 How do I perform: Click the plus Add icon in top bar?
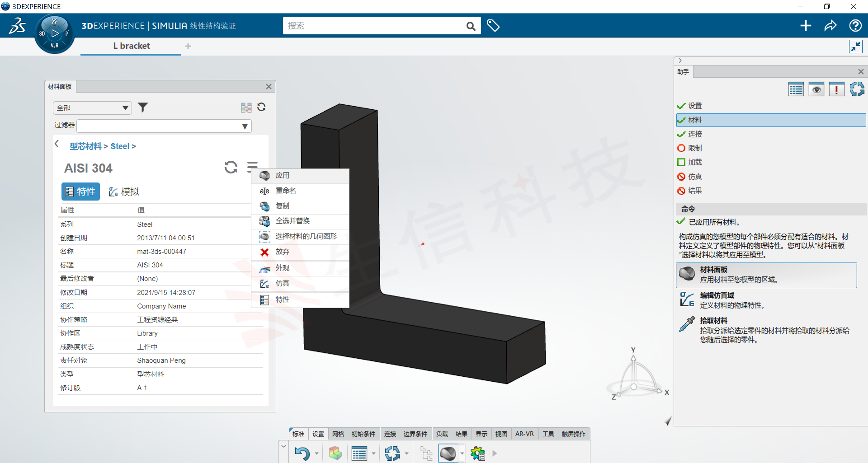(x=806, y=26)
